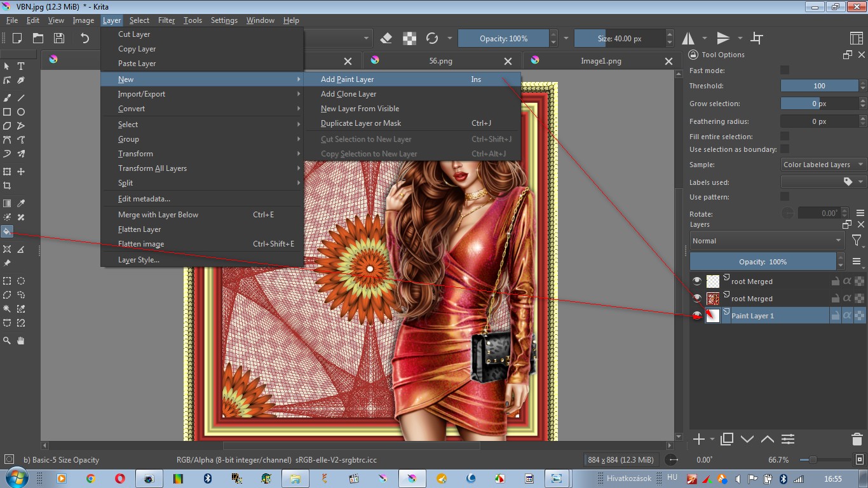Select the Line tool

21,98
